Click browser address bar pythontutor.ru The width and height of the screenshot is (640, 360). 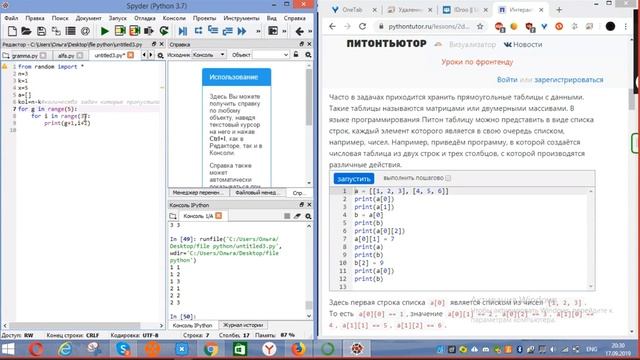pos(429,26)
